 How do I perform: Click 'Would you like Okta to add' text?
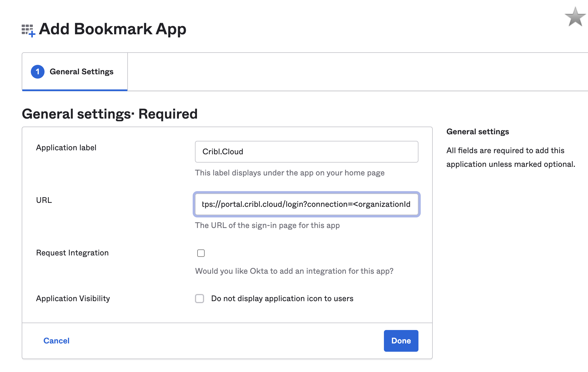[294, 271]
